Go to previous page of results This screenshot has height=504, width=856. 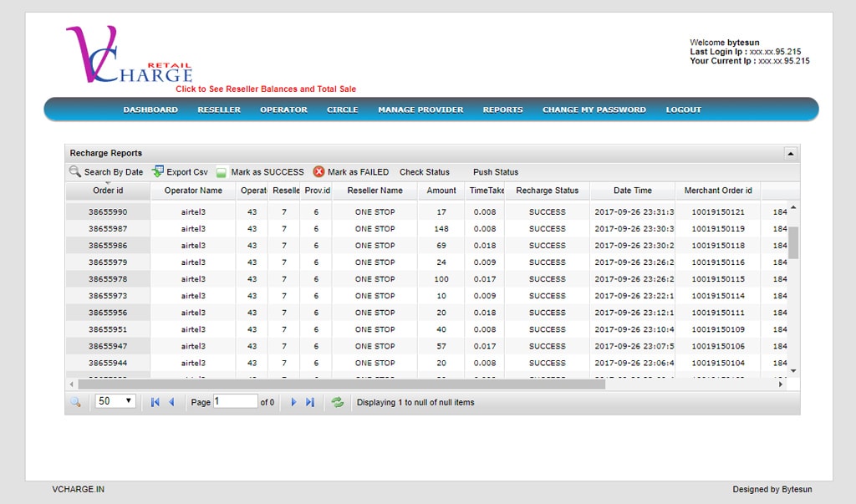(171, 402)
